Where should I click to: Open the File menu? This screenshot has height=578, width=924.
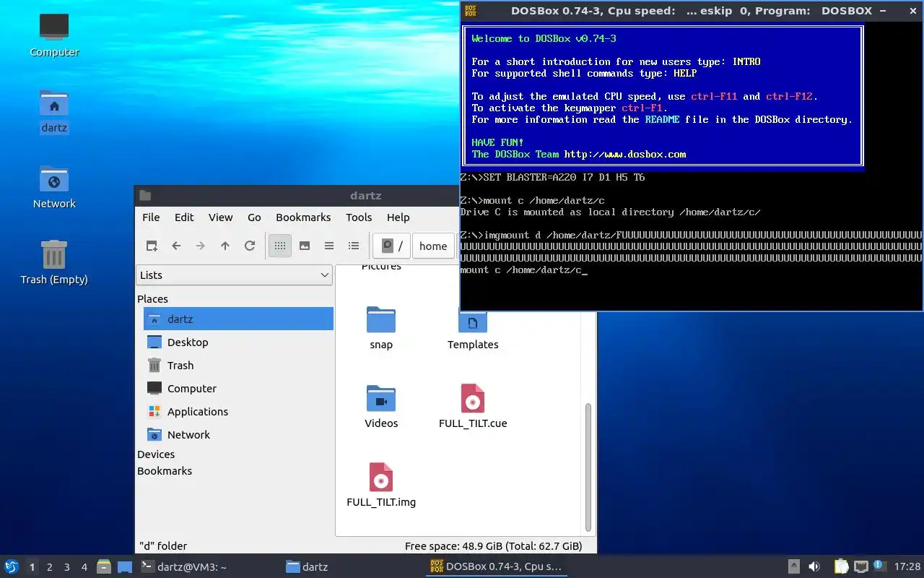(x=151, y=217)
